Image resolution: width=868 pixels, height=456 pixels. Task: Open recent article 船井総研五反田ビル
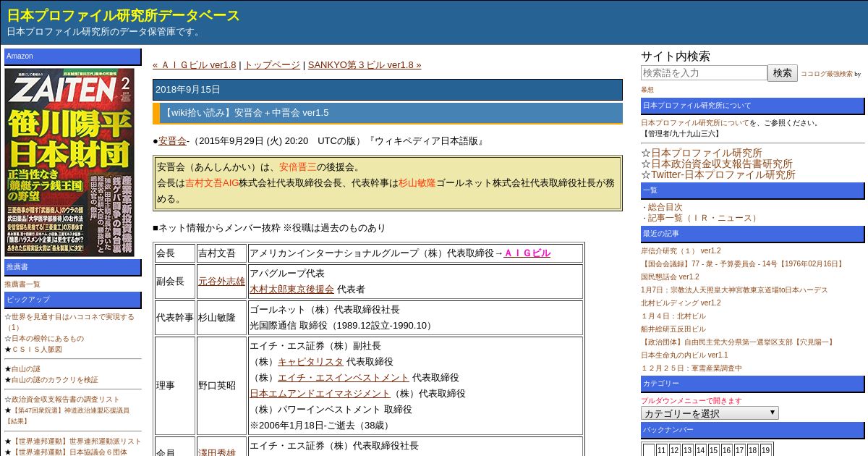click(x=673, y=329)
